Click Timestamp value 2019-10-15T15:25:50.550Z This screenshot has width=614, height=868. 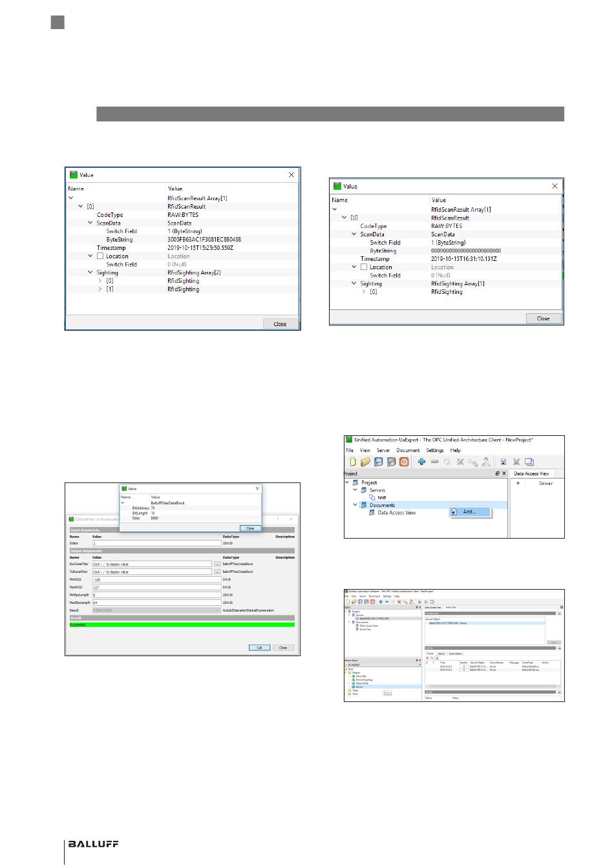(200, 248)
